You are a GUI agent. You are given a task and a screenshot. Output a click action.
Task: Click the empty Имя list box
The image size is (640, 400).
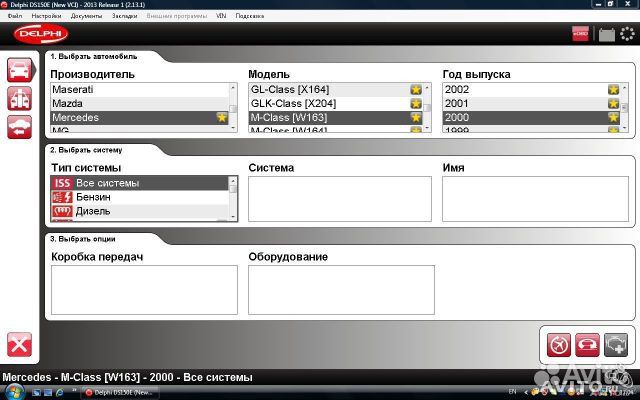click(535, 199)
